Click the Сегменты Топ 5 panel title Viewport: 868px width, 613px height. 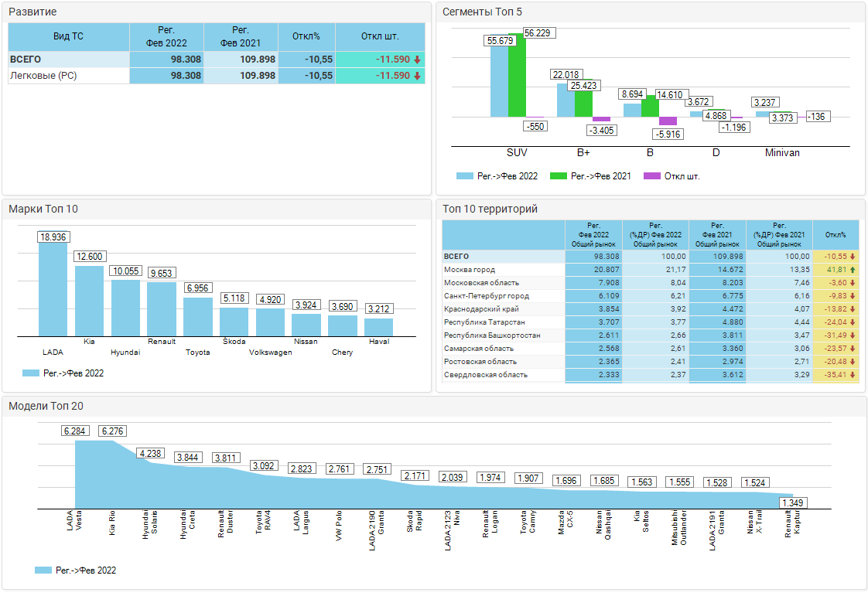point(482,12)
